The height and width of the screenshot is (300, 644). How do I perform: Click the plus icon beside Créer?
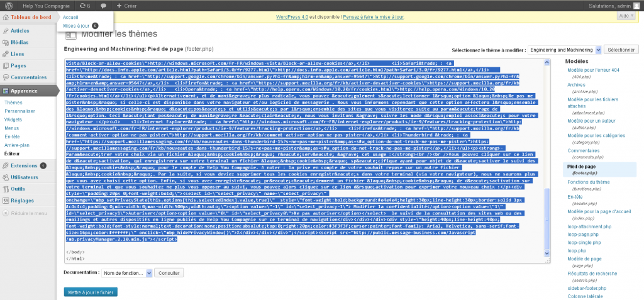(x=119, y=6)
